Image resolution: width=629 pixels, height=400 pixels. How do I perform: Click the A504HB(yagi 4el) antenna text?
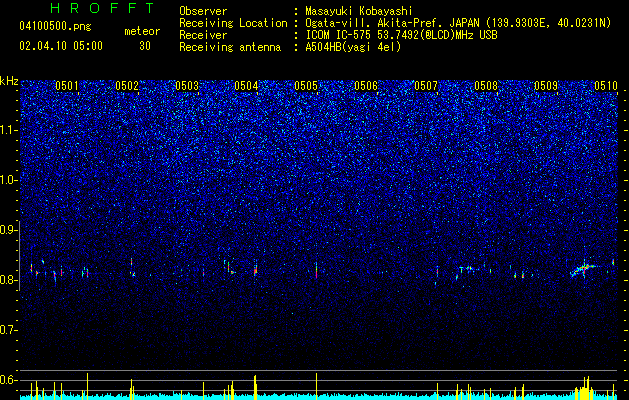click(x=353, y=47)
